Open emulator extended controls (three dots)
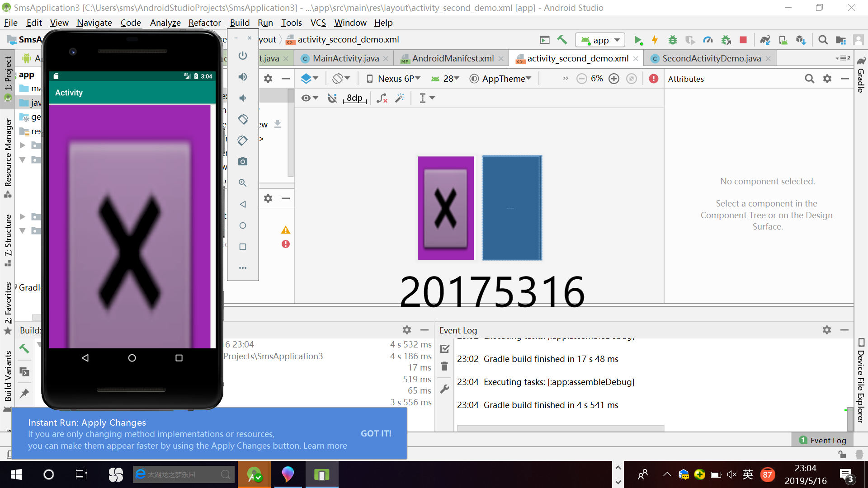868x488 pixels. tap(243, 268)
